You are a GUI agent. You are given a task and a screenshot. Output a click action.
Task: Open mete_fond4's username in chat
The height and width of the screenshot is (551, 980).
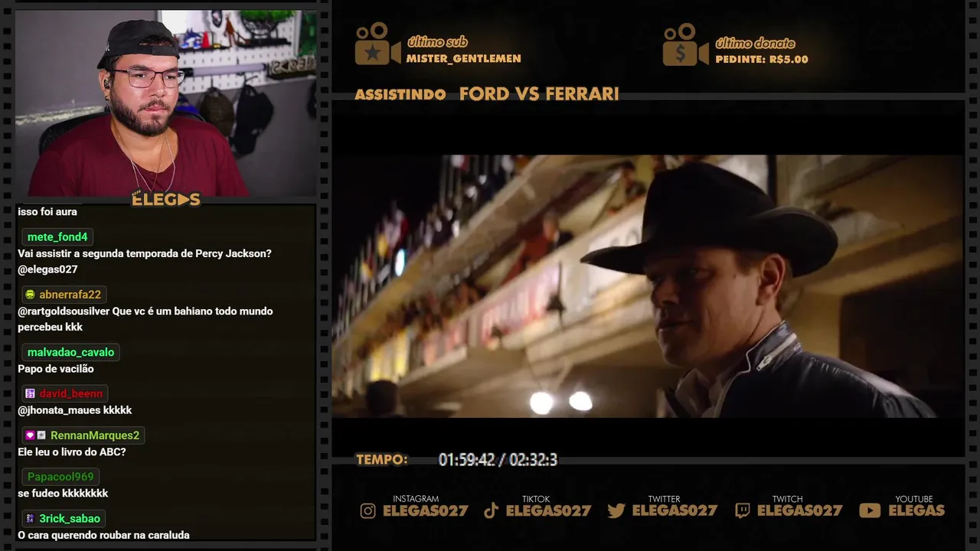[57, 237]
